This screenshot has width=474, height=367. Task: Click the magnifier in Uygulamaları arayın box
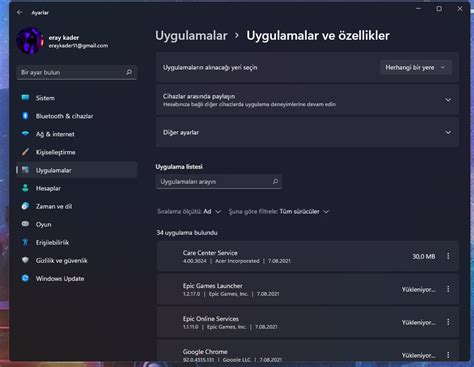[275, 181]
